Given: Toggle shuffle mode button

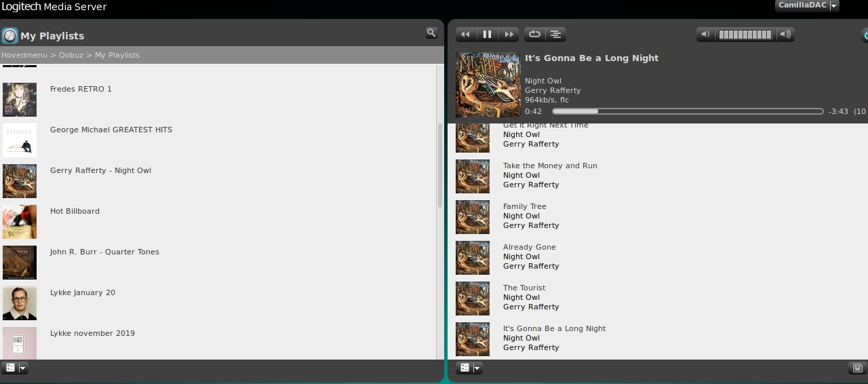Looking at the screenshot, I should click(x=555, y=35).
